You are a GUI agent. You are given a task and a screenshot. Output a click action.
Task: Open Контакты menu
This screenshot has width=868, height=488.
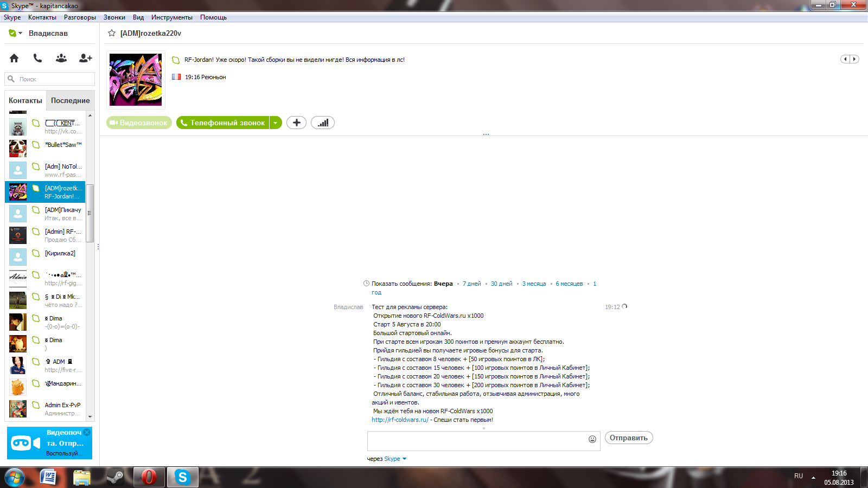point(42,17)
